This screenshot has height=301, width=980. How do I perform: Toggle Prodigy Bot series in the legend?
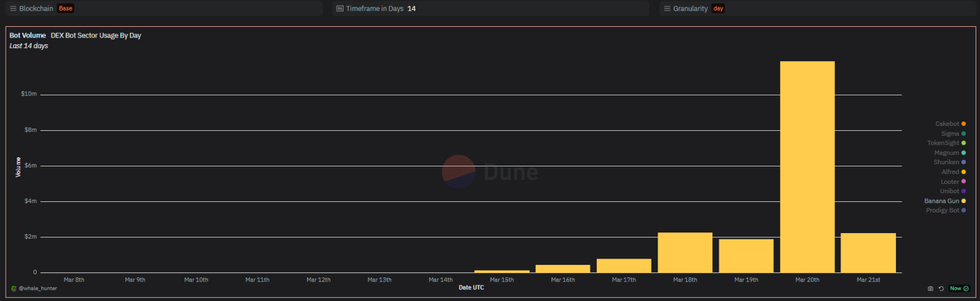[x=945, y=210]
